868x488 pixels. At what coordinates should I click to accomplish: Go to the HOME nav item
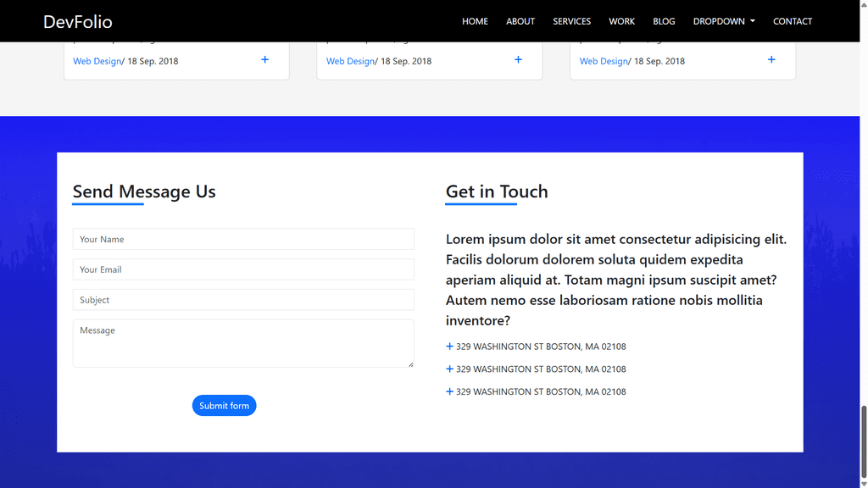pyautogui.click(x=475, y=21)
